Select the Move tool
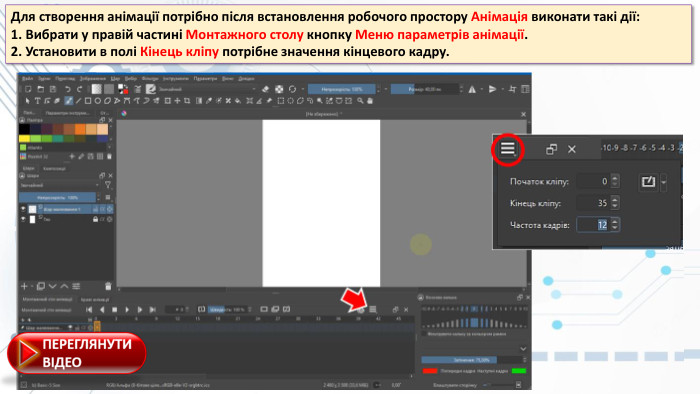The image size is (700, 394). click(177, 101)
